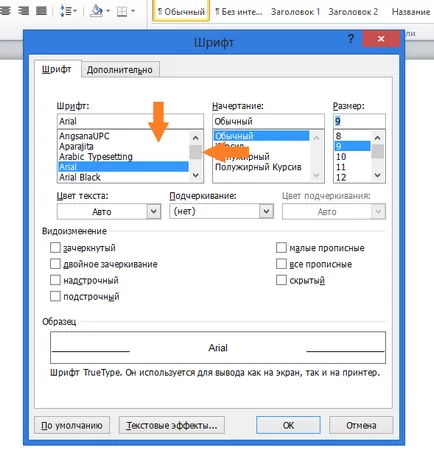
Task: Switch to the Шрифт tab
Action: (57, 69)
